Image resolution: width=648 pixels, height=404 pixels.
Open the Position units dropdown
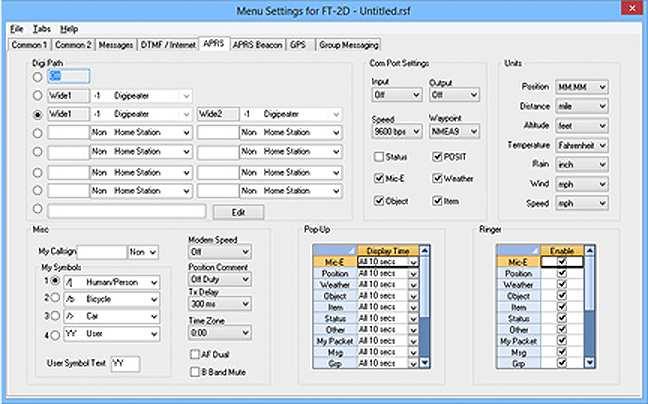(581, 87)
